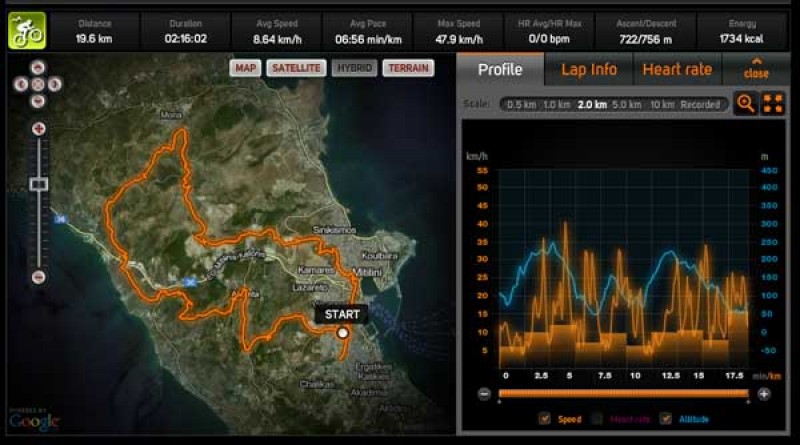Click the START marker on the map
The image size is (800, 445).
(x=342, y=314)
